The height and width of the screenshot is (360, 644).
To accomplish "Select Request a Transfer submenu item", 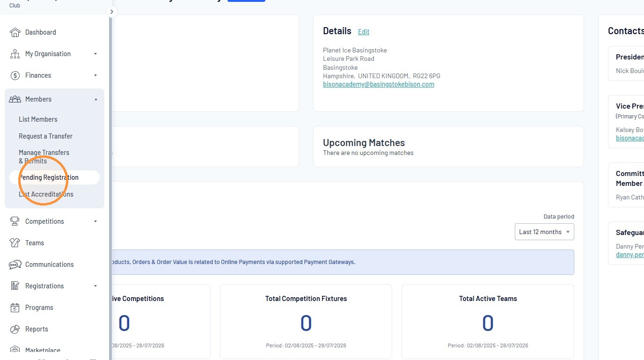I will pyautogui.click(x=45, y=136).
